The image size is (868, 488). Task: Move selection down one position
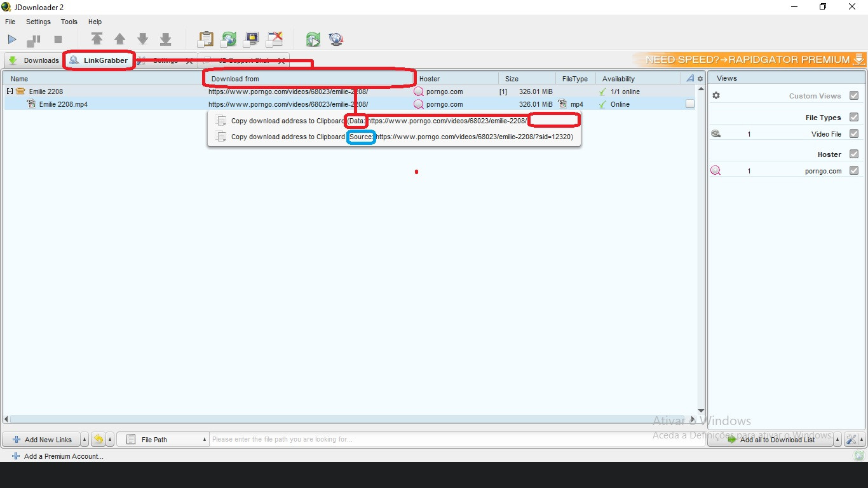[x=142, y=39]
